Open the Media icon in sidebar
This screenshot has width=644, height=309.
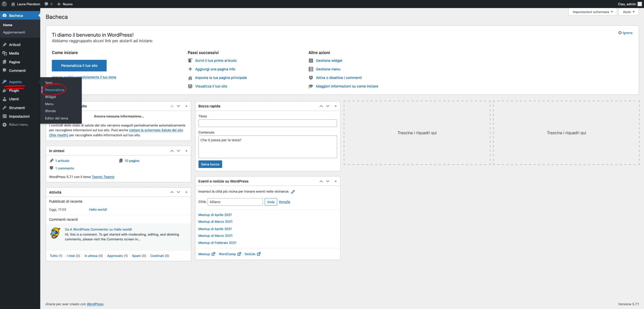pos(5,53)
